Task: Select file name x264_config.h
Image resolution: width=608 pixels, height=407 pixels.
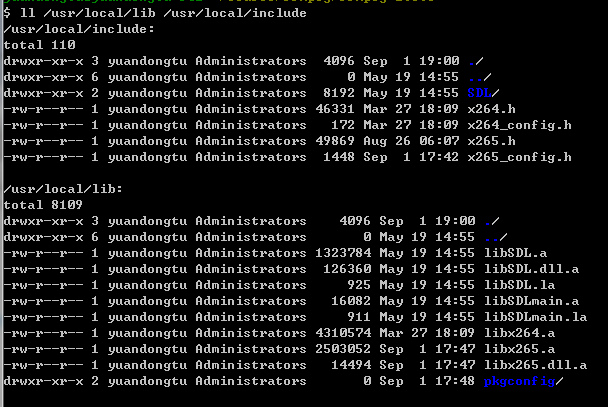Action: (x=519, y=125)
